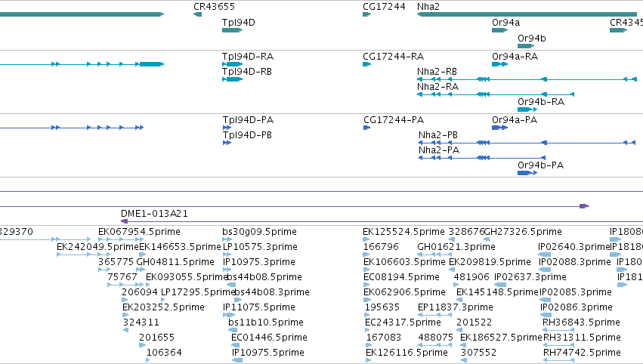Open the Or94b-RA transcript label

coord(541,102)
